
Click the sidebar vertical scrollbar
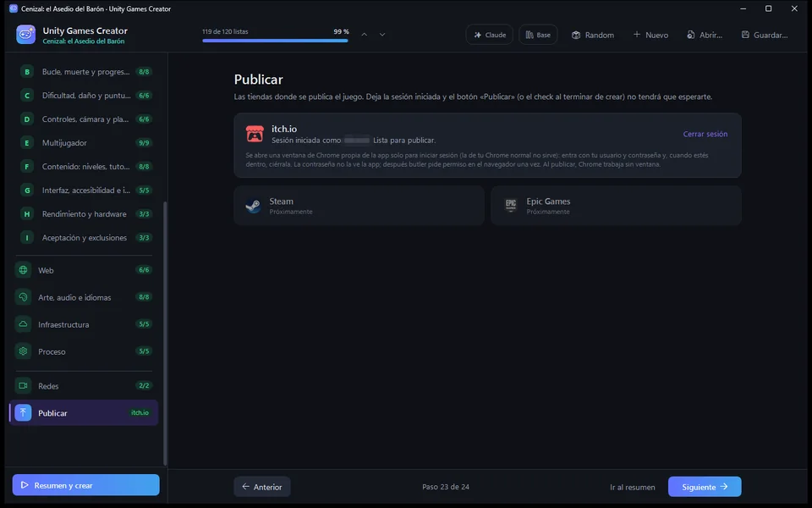[165, 334]
